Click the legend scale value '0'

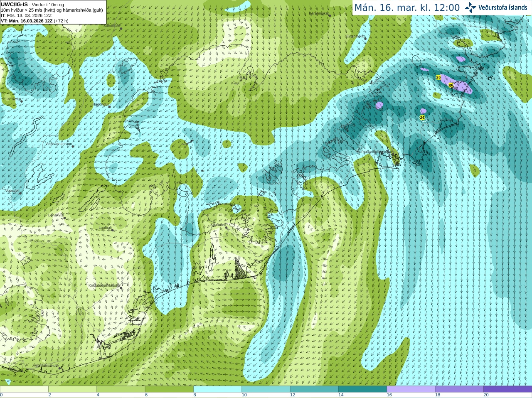click(x=1, y=395)
